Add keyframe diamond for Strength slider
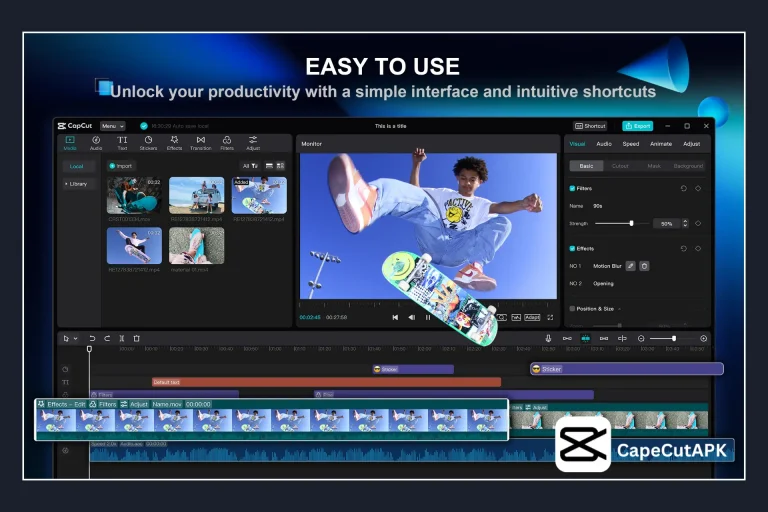 698,223
